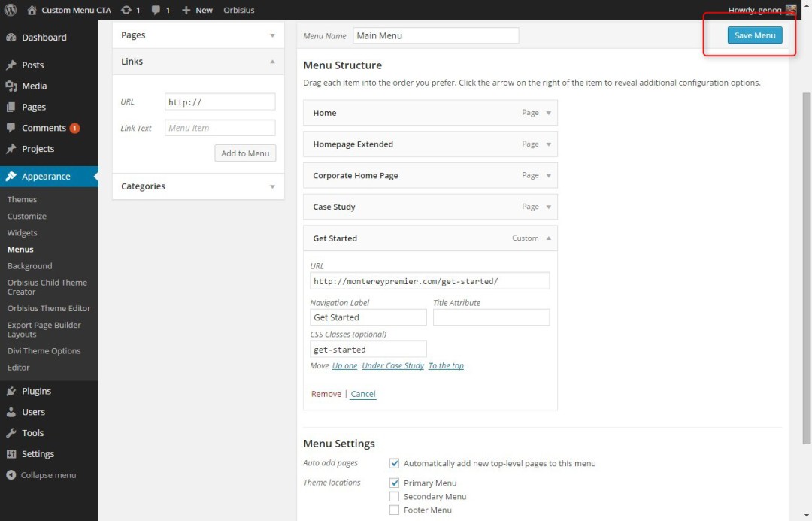Expand the Pages panel
This screenshot has width=812, height=521.
272,35
